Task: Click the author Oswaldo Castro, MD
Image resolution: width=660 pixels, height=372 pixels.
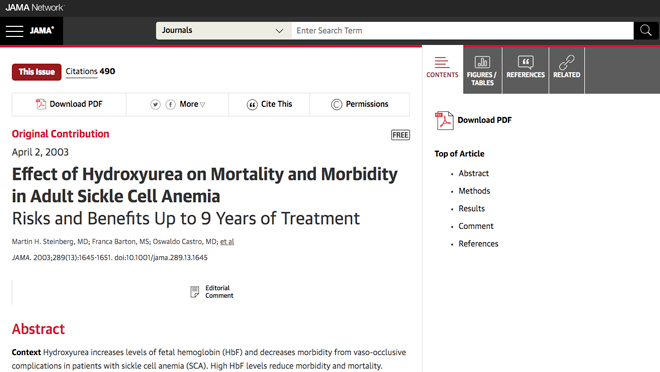Action: tap(185, 242)
